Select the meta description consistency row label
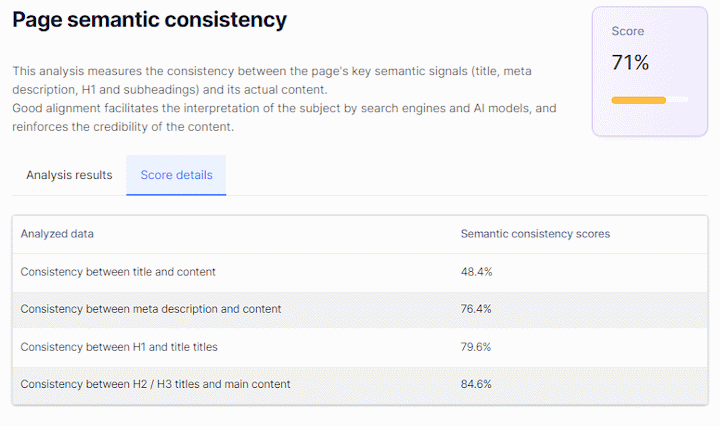Screen dimensions: 720x426 point(151,309)
